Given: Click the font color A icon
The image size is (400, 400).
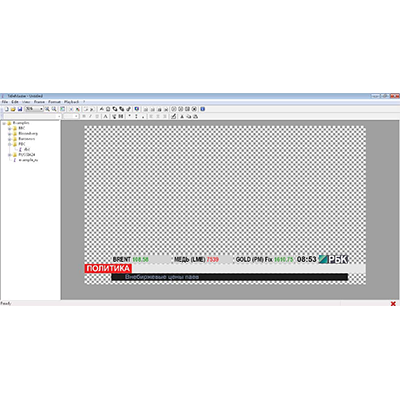Looking at the screenshot, I should (105, 116).
